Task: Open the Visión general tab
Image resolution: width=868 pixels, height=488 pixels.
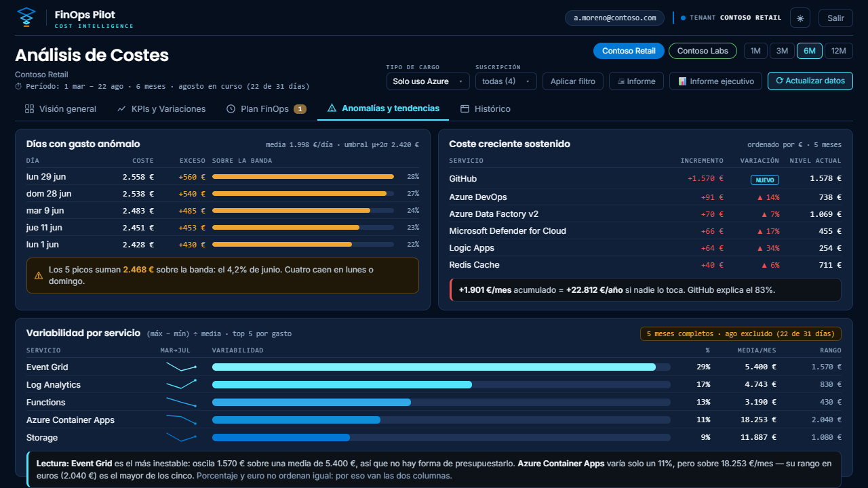Action: tap(60, 109)
